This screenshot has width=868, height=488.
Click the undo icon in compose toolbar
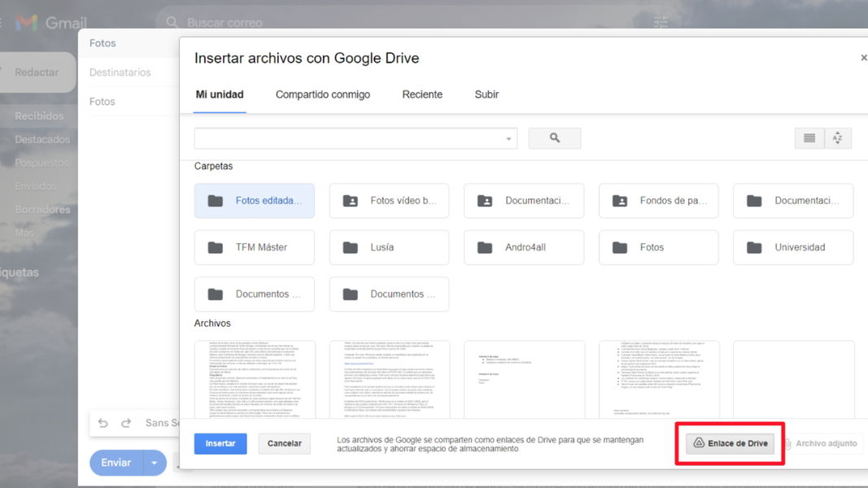coord(103,423)
